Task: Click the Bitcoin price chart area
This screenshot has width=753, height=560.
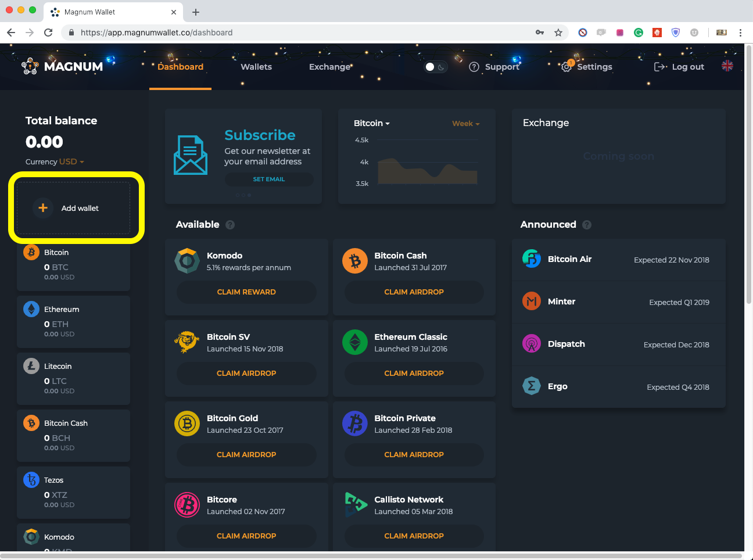Action: [428, 171]
